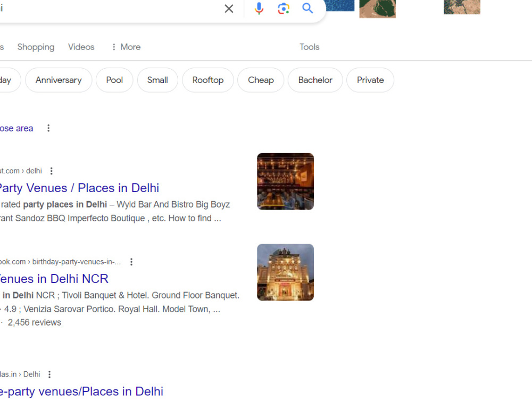Open 'Venues in Delhi NCR' result link
The width and height of the screenshot is (532, 399).
pyautogui.click(x=54, y=279)
